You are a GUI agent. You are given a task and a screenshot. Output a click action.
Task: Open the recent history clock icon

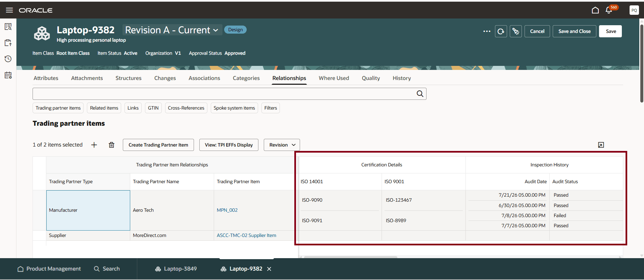tap(8, 59)
